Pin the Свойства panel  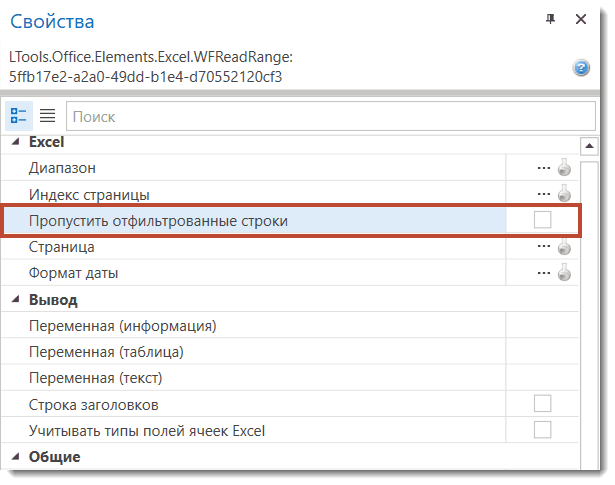550,19
